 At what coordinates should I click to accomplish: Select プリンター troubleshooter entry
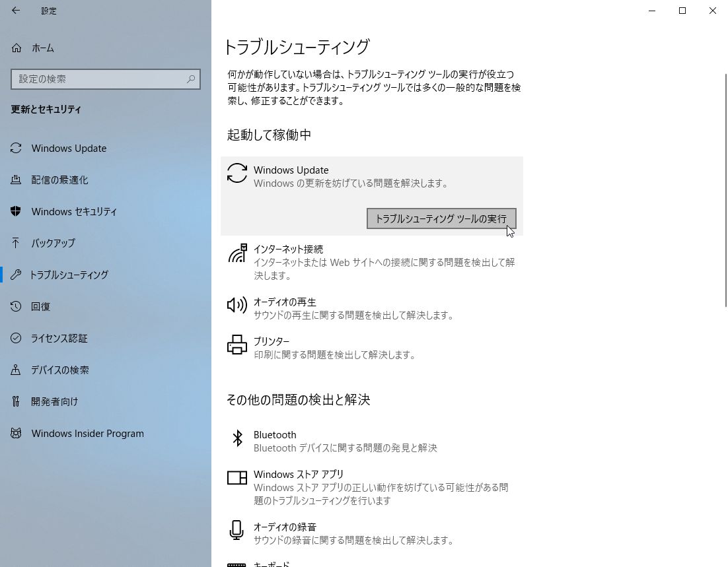[x=372, y=348]
